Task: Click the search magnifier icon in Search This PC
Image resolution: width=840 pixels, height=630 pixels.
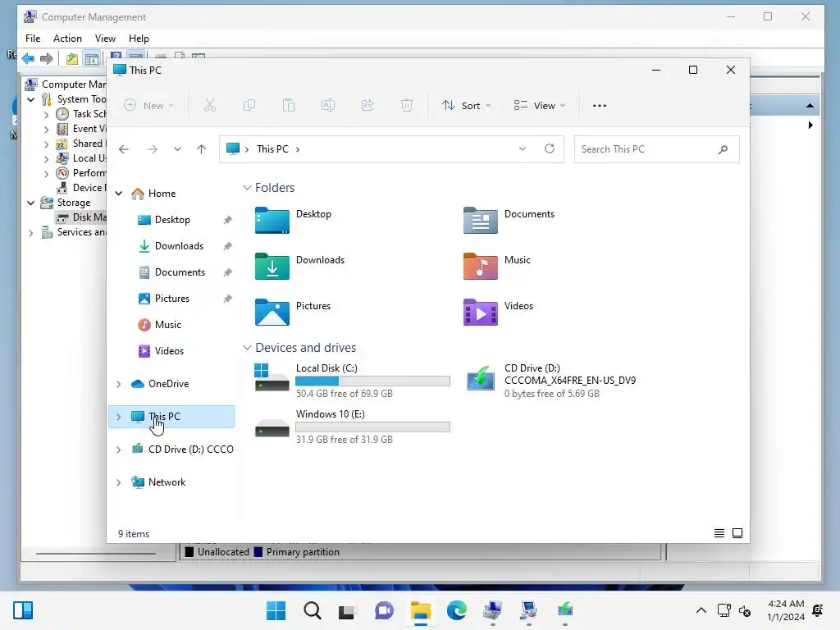Action: 723,149
